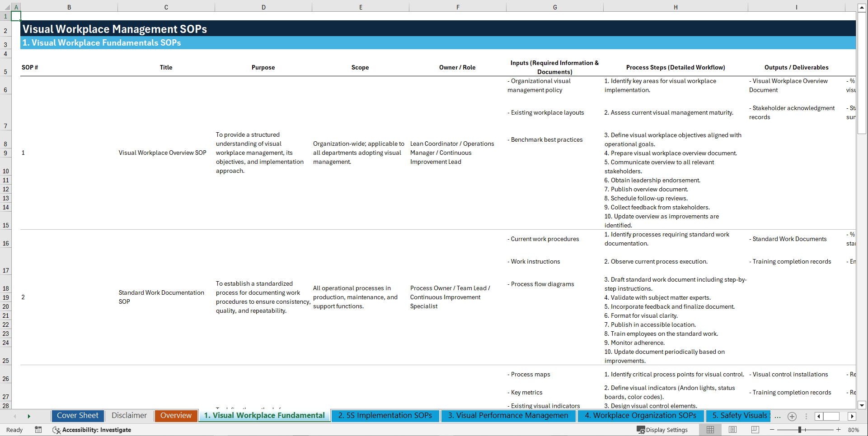The width and height of the screenshot is (868, 436).
Task: Click the previous sheet navigation arrow
Action: pos(15,416)
